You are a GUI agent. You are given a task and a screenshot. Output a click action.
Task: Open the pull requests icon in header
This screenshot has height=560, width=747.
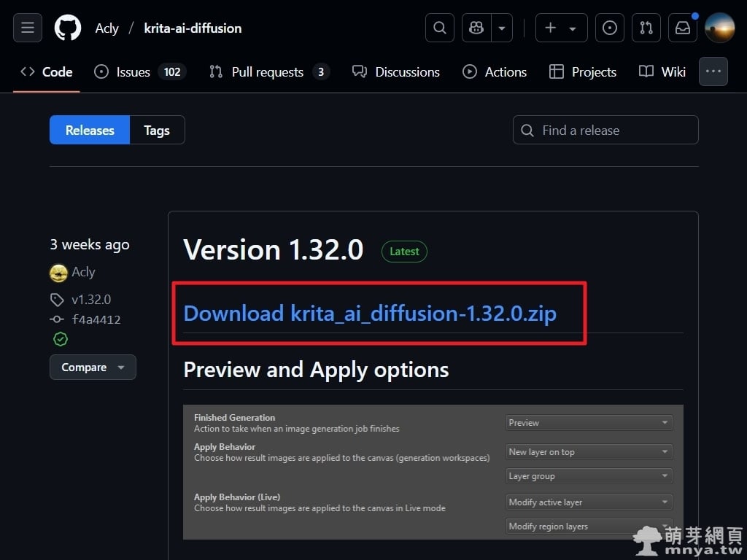646,28
